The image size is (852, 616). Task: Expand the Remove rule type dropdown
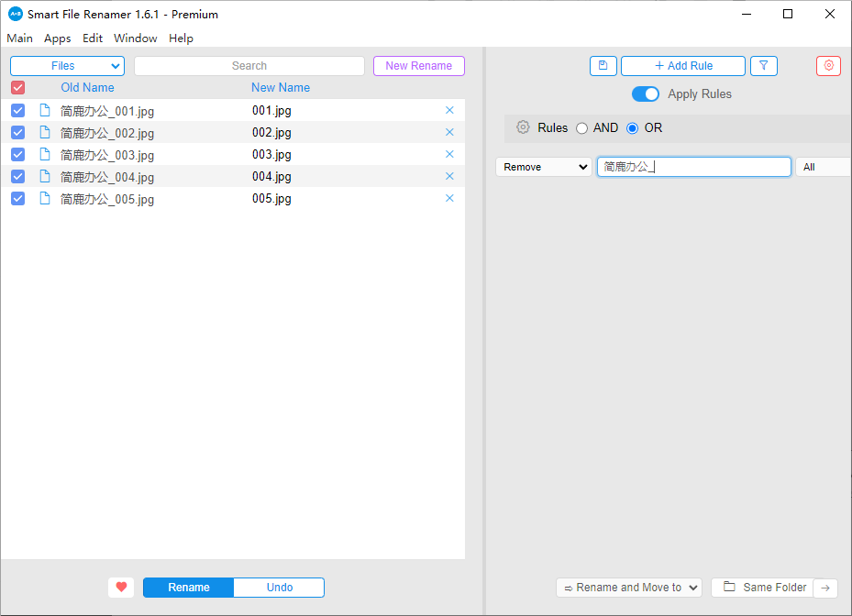pyautogui.click(x=544, y=167)
